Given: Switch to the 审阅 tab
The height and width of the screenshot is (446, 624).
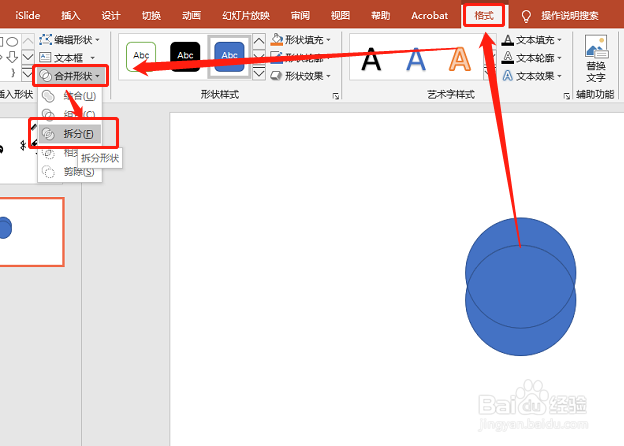Looking at the screenshot, I should [300, 16].
